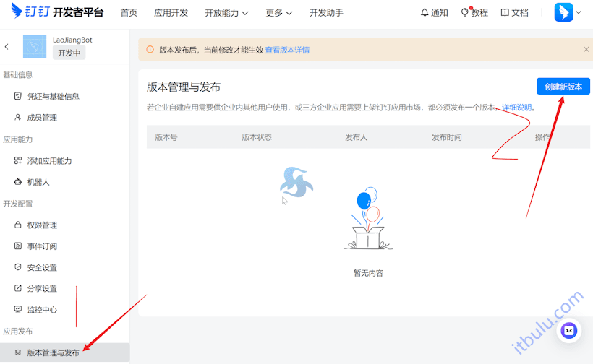
Task: Click the 教程 header label
Action: [x=479, y=13]
